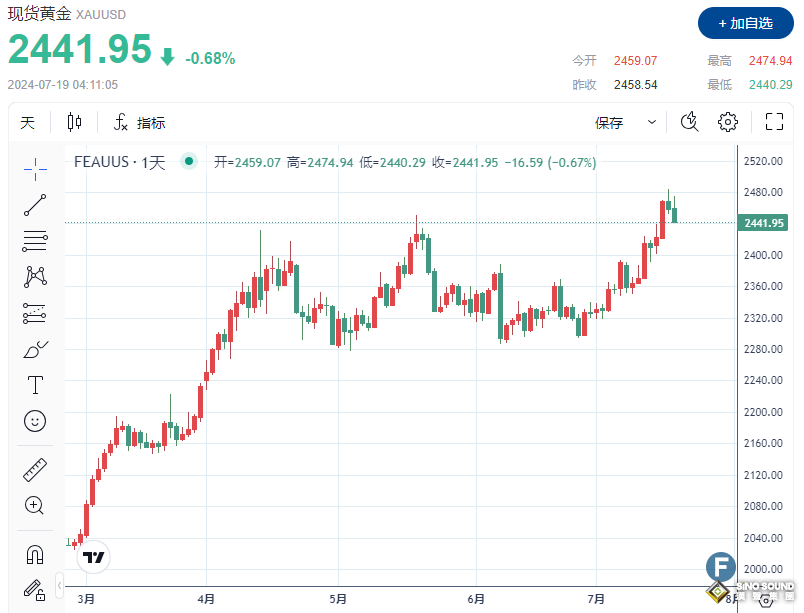Viewport: 804px width, 613px height.
Task: Select the XABCD pattern tool
Action: coord(35,276)
